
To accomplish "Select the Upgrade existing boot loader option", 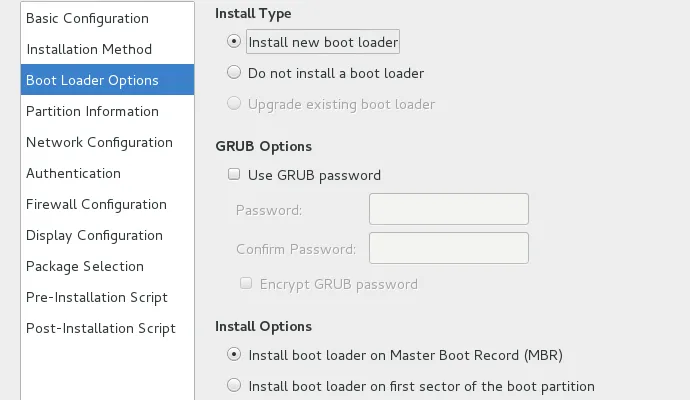I will (234, 104).
